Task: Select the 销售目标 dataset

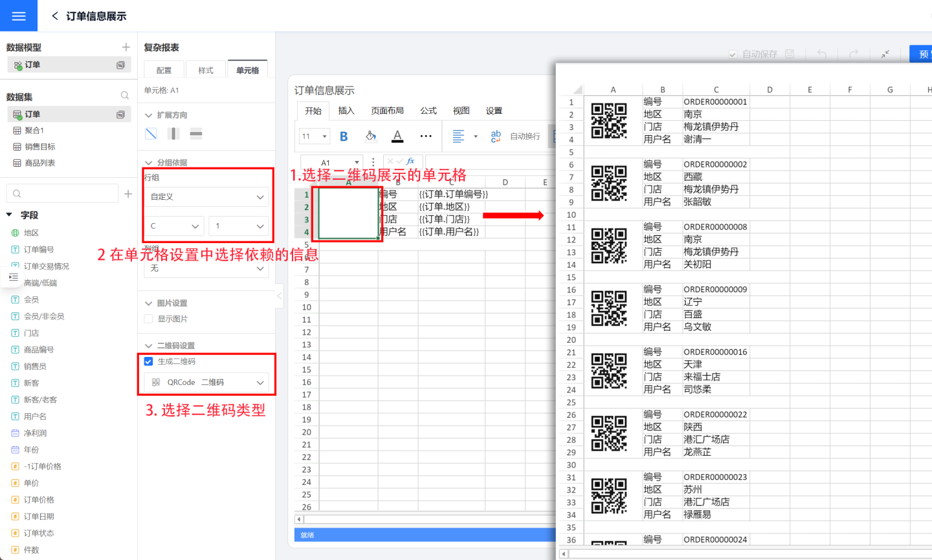Action: click(39, 147)
